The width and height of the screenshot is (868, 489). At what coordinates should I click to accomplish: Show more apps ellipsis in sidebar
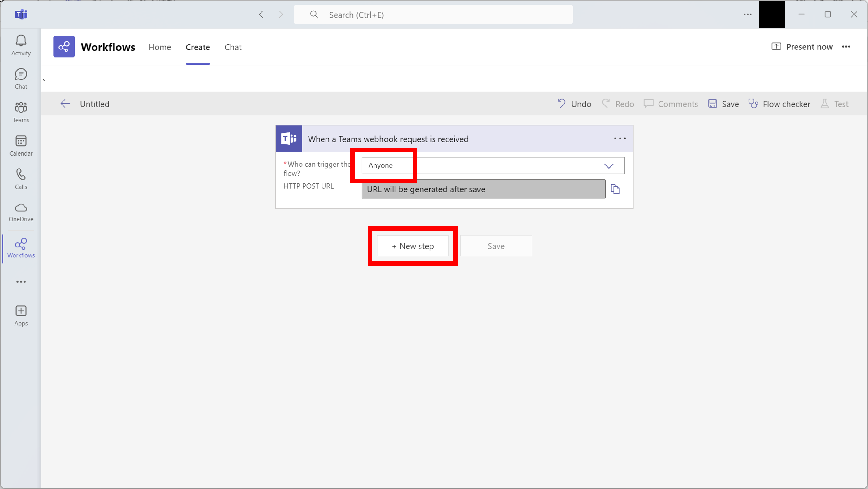(x=21, y=281)
